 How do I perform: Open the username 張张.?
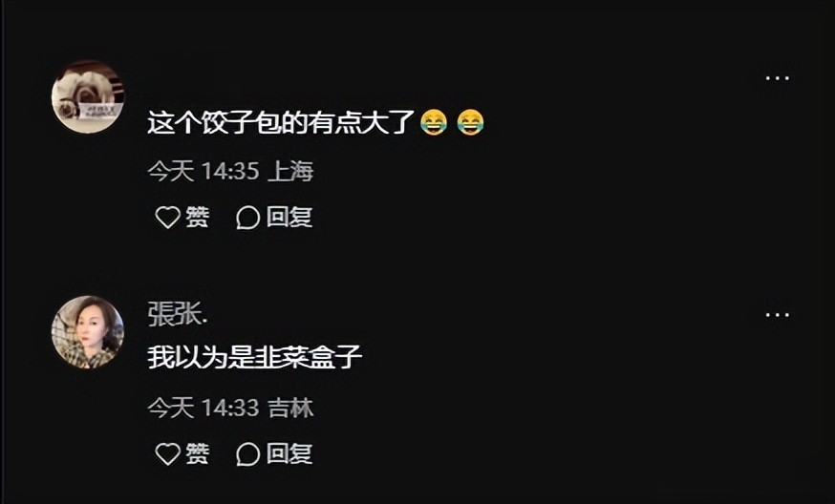178,313
